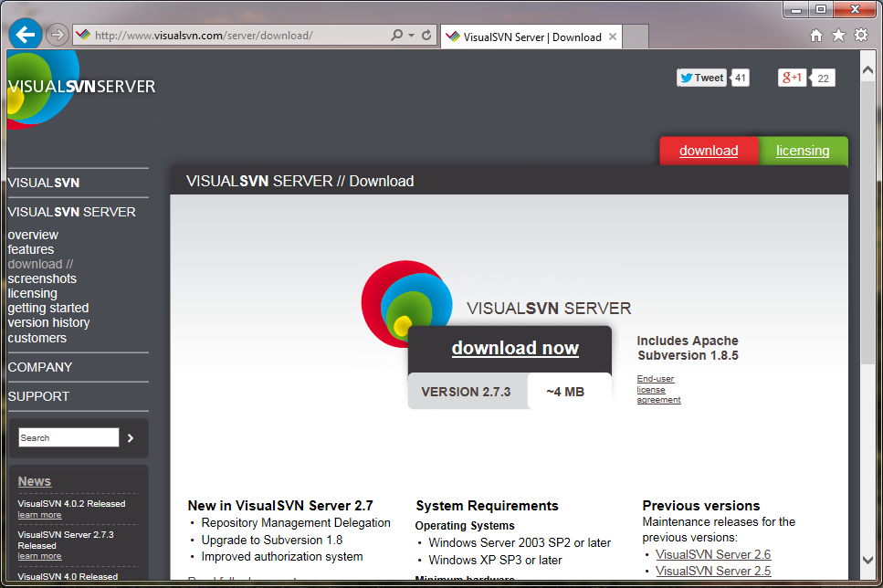
Task: Click Repository Management Delegation bullet
Action: [x=296, y=522]
